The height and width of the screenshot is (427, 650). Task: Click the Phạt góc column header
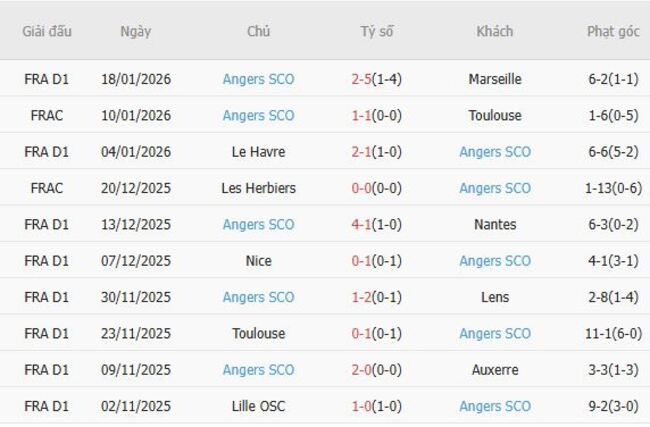click(x=612, y=31)
